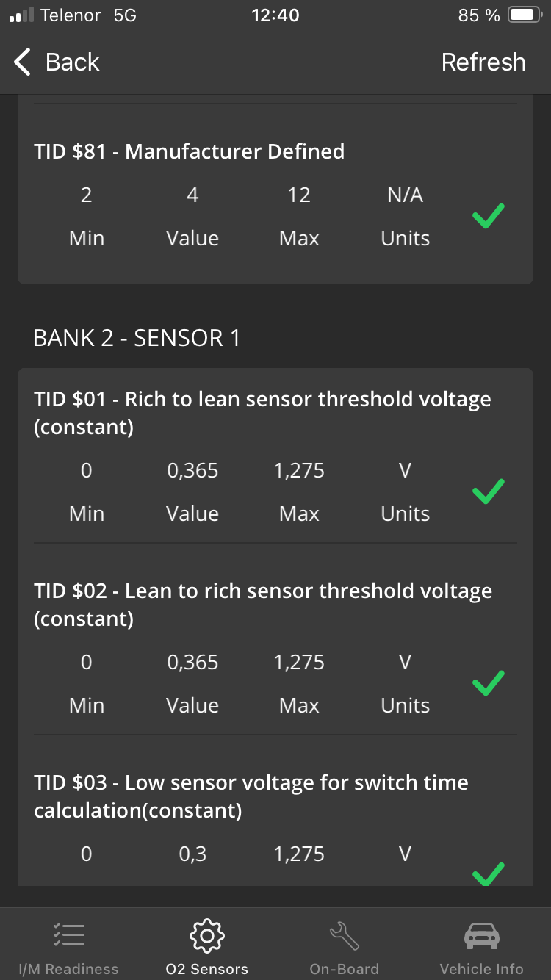Switch to the I/M Readiness tab label
551x980 pixels.
(68, 969)
